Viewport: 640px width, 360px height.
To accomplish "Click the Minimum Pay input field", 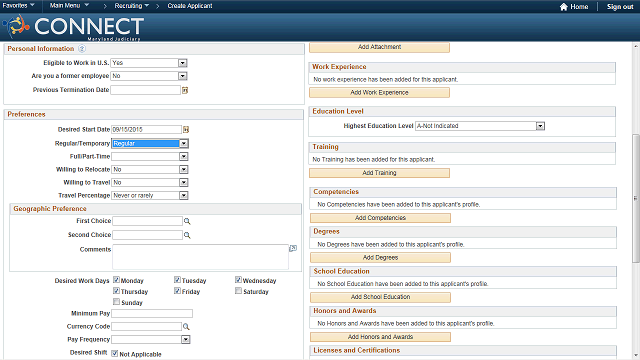I will pos(152,313).
